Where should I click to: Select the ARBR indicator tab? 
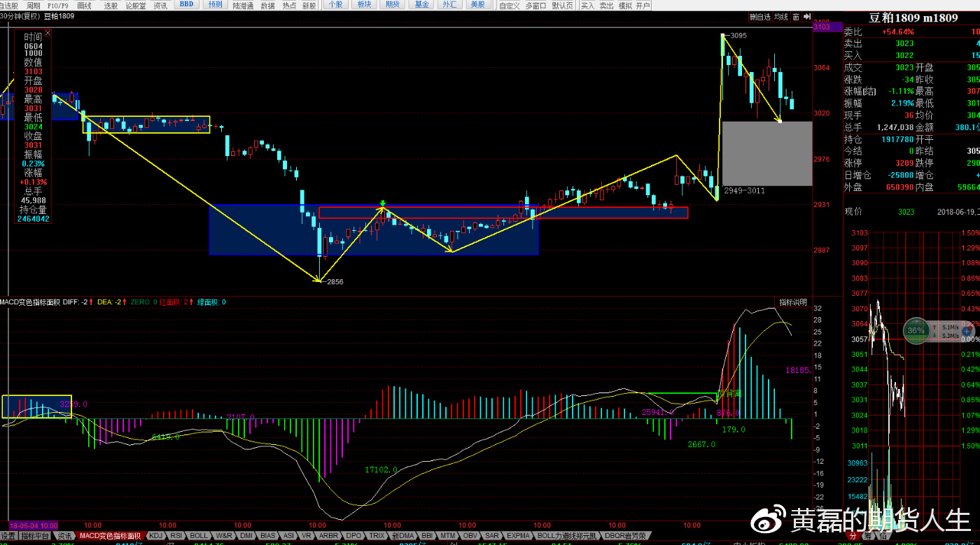(x=329, y=535)
